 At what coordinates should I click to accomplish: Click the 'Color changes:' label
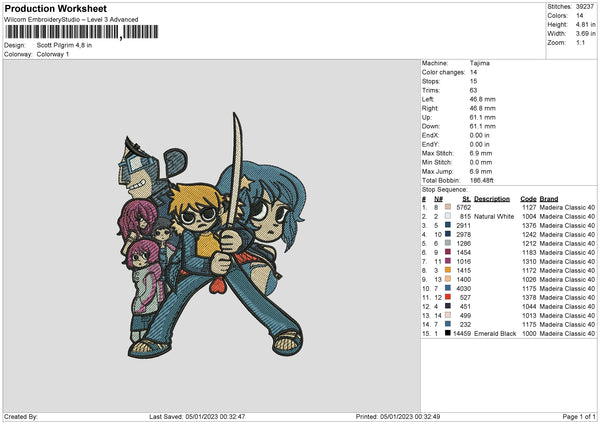443,72
